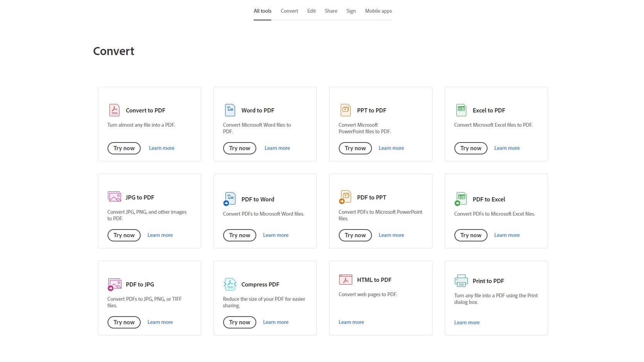Click the Print to PDF printer icon
The image size is (644, 362).
(x=461, y=281)
